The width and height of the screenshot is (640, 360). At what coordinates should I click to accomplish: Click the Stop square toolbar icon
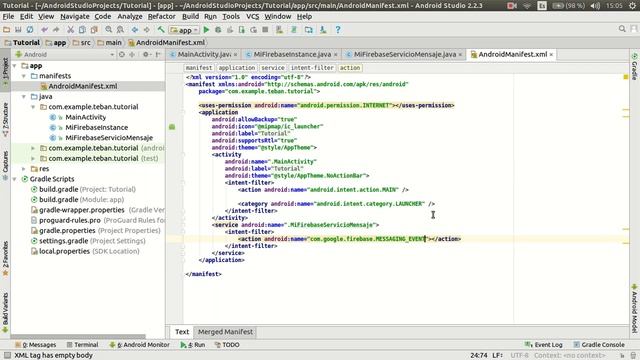265,30
